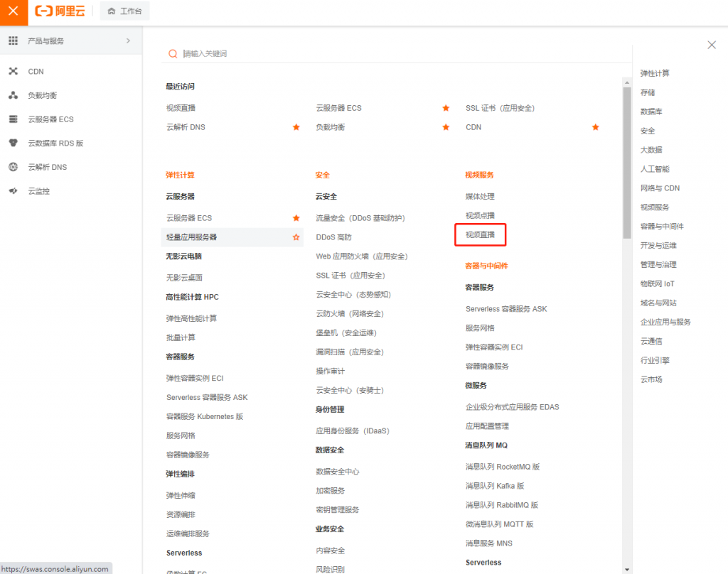Click the 云服务器 ECS server icon in the sidebar

13,119
